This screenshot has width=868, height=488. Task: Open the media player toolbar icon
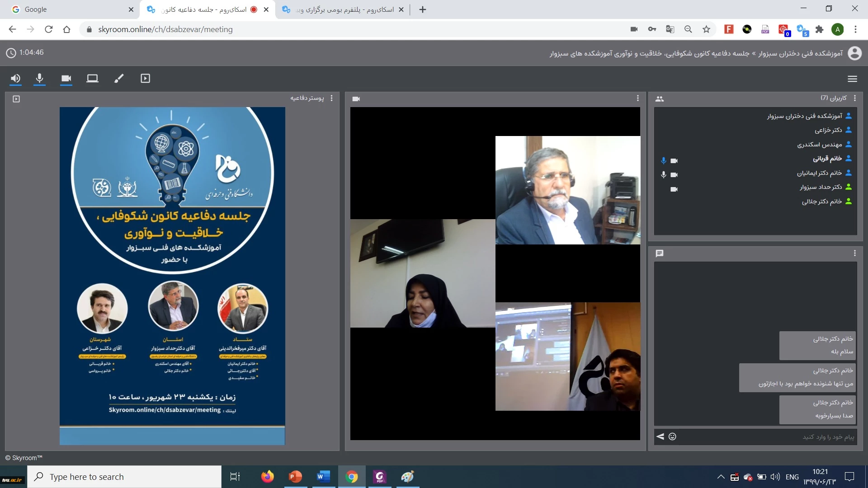click(x=145, y=79)
